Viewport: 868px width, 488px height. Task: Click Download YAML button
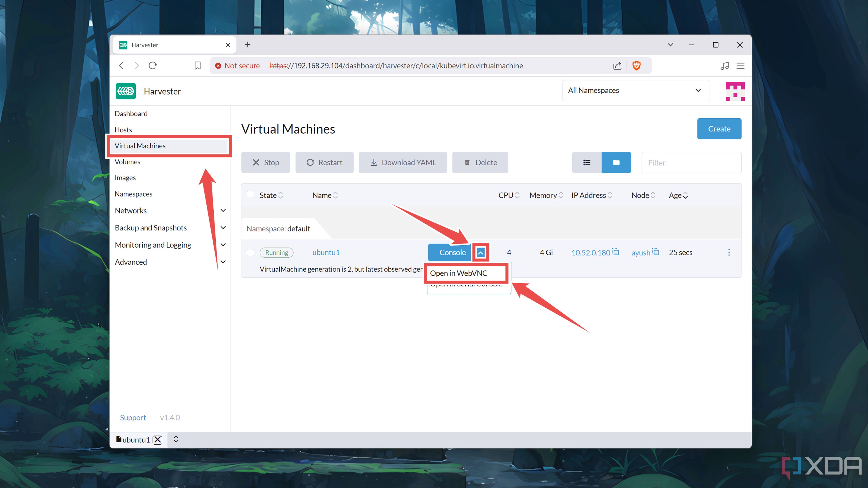pos(403,162)
